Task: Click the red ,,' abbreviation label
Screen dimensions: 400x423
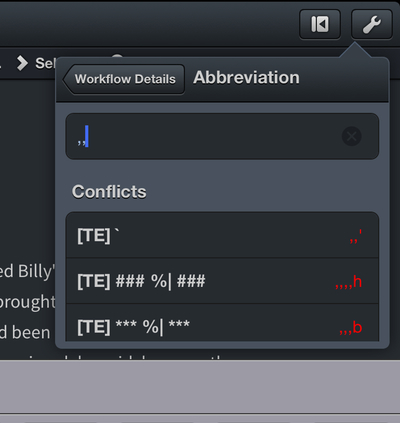Action: tap(356, 236)
